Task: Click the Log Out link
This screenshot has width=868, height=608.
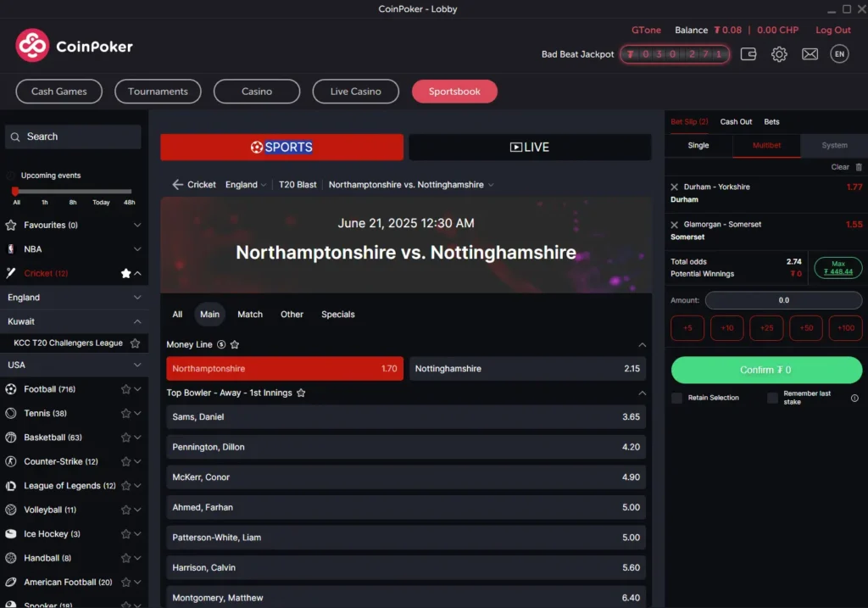Action: 832,30
